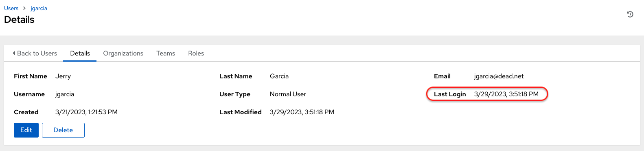Click the Delete button
Screen dimensions: 644x151
click(63, 130)
